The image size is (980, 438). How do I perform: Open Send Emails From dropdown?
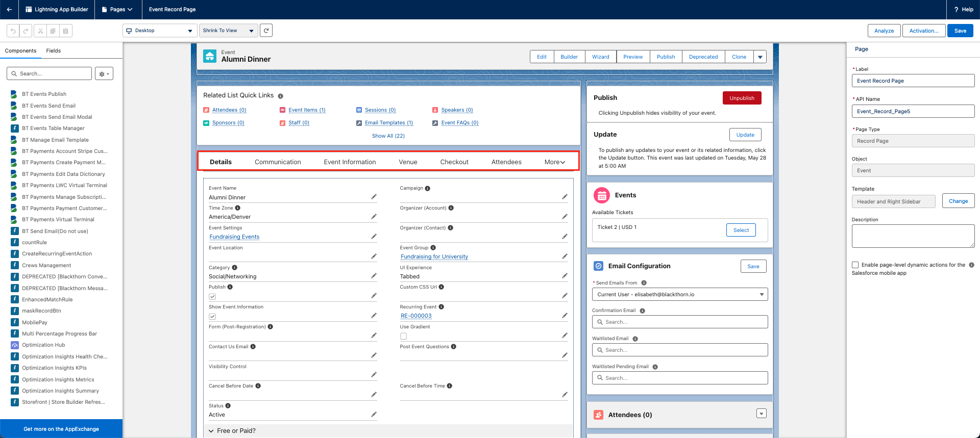[x=680, y=295]
